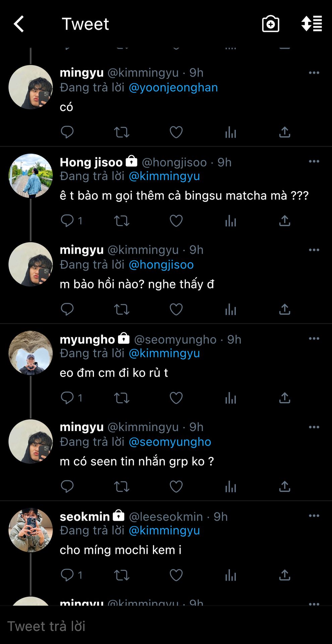Reply to myungho's tweet
This screenshot has height=644, width=332.
(x=67, y=398)
